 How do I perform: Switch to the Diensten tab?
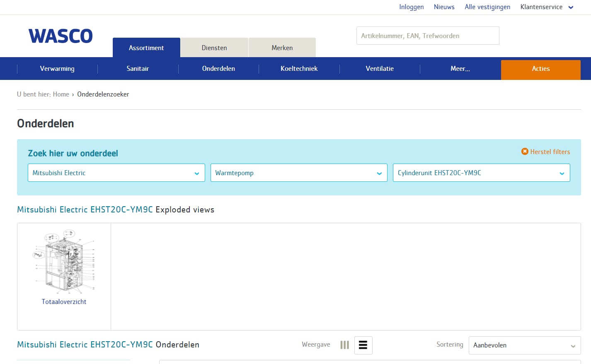point(214,48)
